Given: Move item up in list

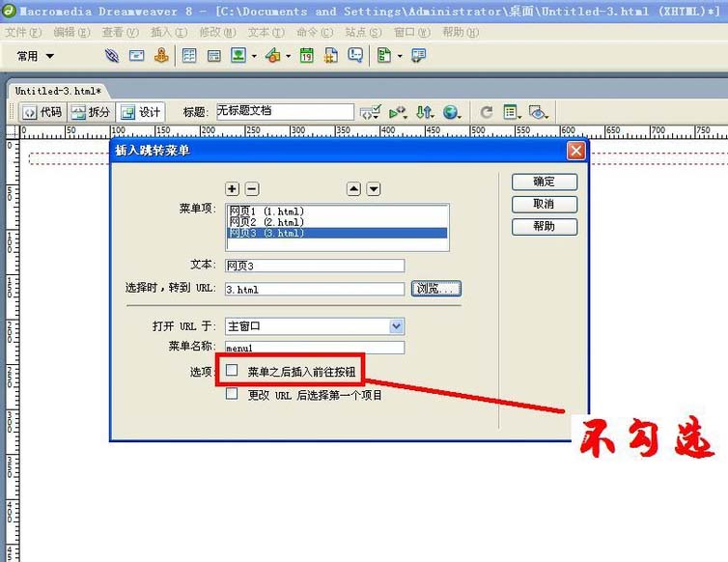Looking at the screenshot, I should [353, 189].
